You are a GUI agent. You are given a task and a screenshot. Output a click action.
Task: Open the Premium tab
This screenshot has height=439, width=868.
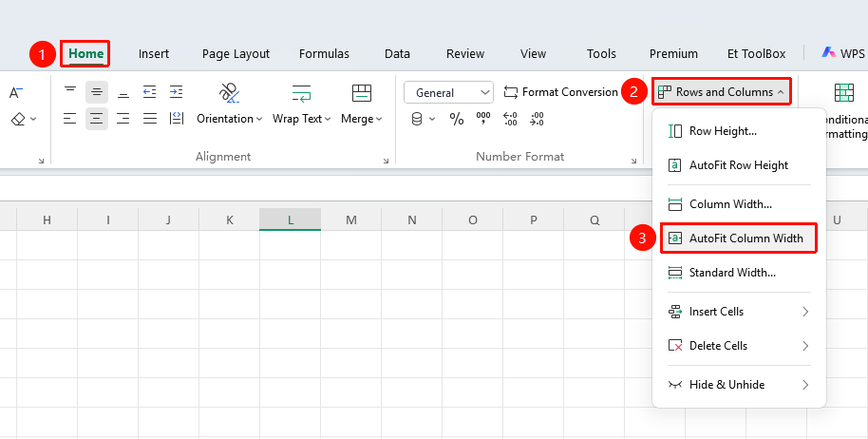[x=673, y=54]
